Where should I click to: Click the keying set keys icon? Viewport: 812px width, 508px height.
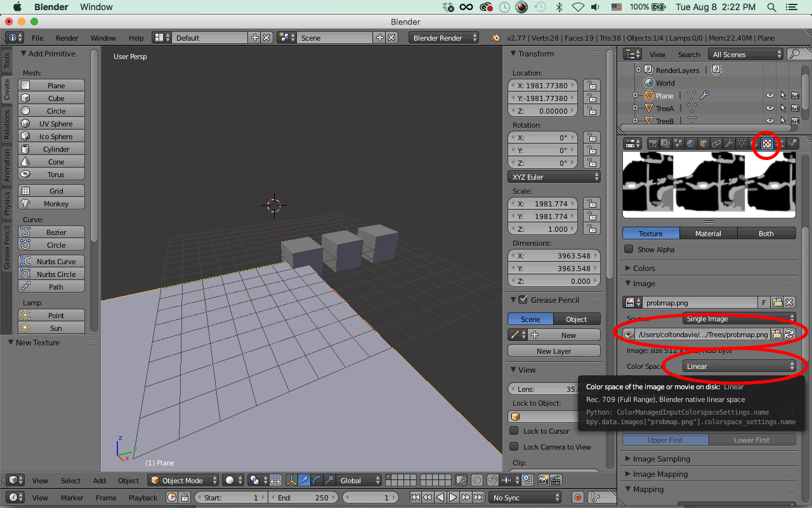[594, 498]
